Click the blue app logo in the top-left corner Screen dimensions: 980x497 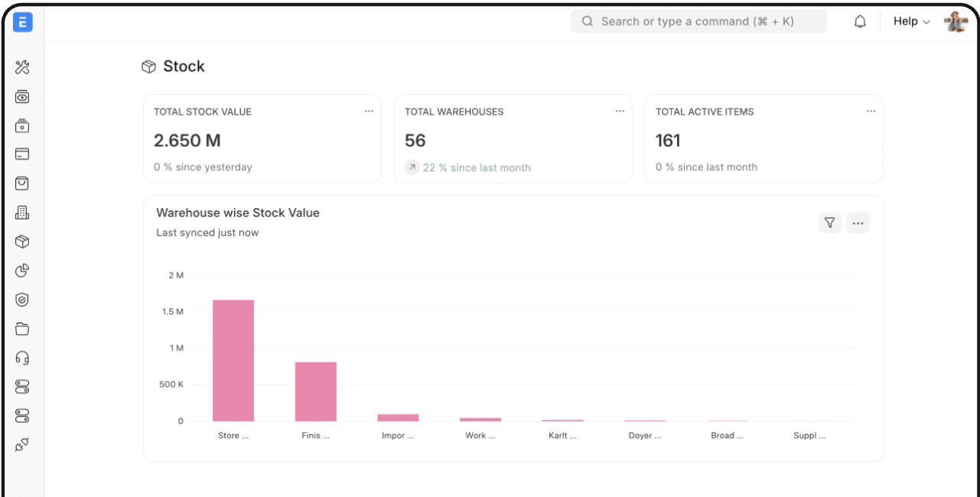click(x=23, y=22)
